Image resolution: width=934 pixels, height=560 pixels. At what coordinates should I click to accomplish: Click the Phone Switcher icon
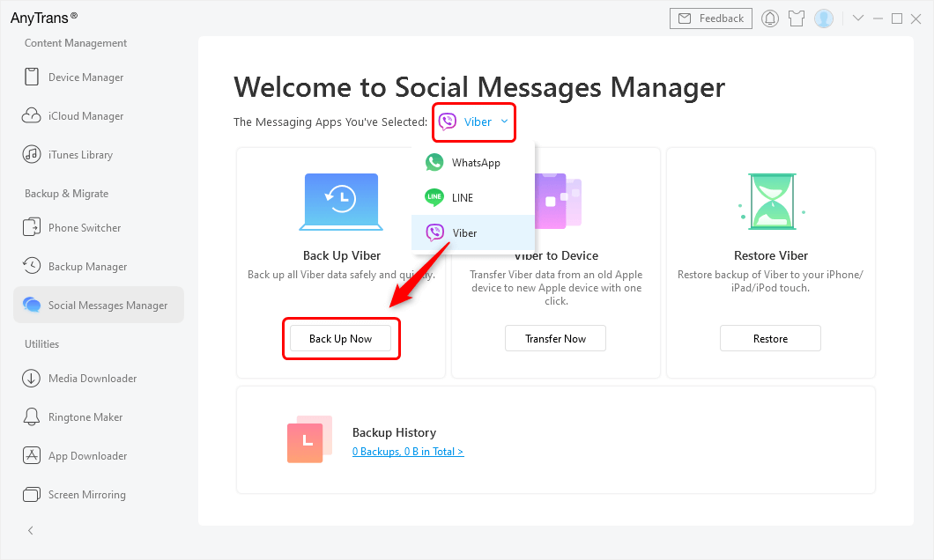pyautogui.click(x=32, y=227)
